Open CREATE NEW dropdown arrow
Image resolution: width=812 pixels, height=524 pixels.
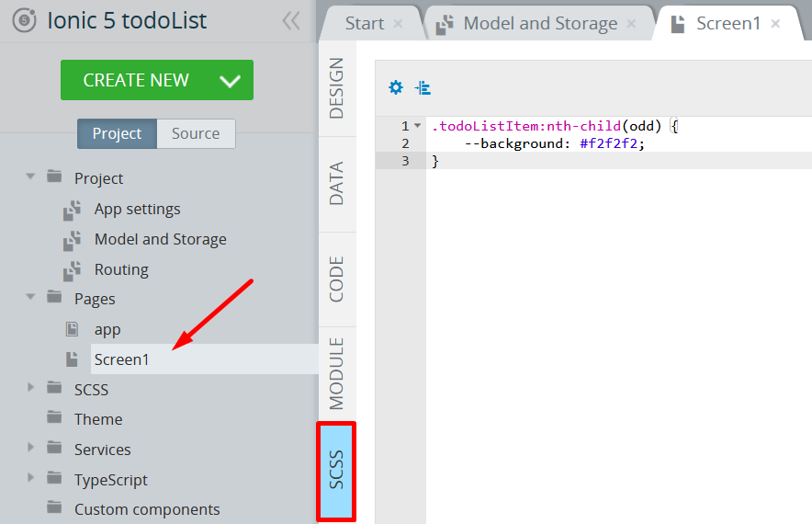230,81
